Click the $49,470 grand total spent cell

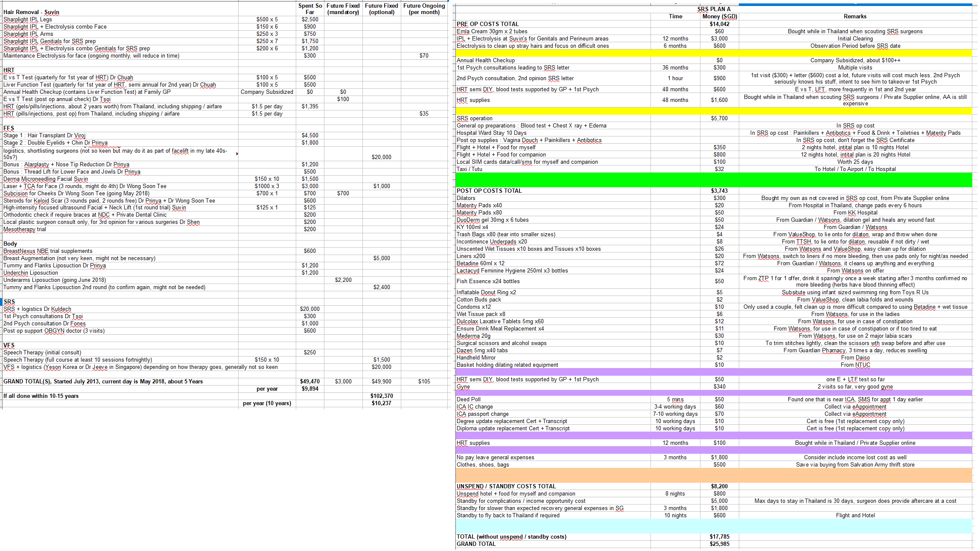tap(310, 381)
